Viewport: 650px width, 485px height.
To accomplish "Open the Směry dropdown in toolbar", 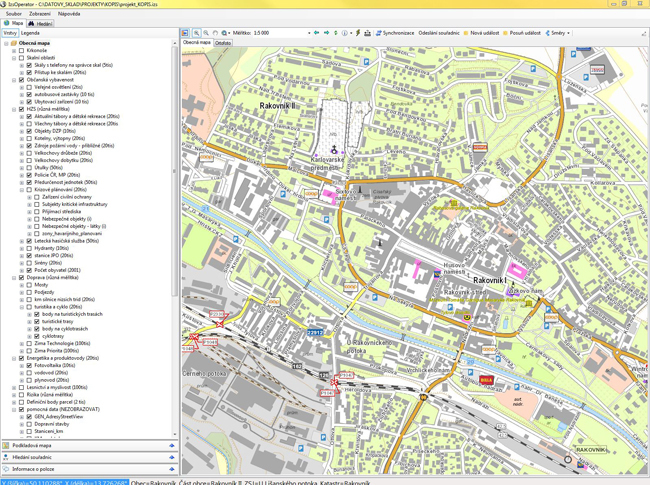I will (x=559, y=33).
